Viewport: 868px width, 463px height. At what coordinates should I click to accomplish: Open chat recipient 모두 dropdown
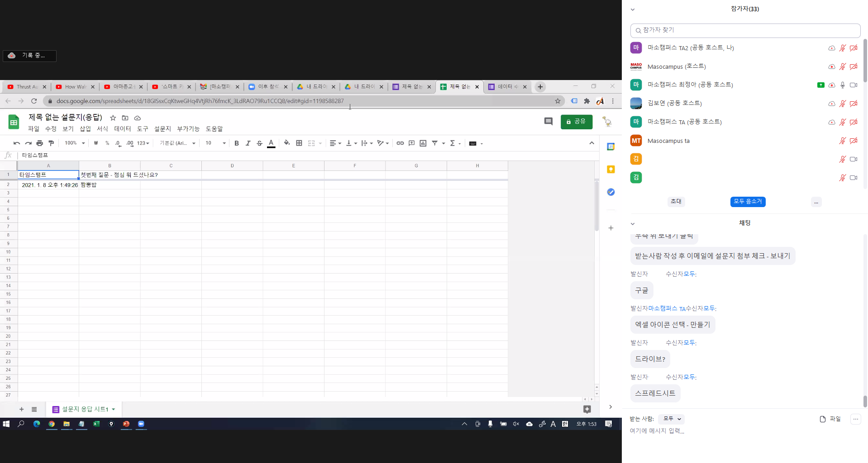(x=672, y=419)
